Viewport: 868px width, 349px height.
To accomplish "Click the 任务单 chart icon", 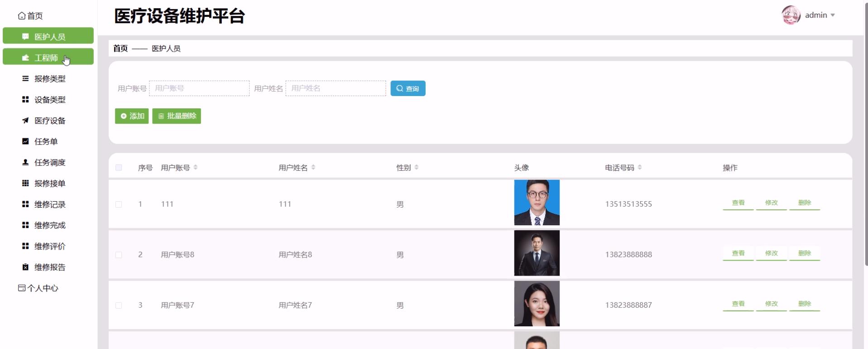I will pos(25,141).
